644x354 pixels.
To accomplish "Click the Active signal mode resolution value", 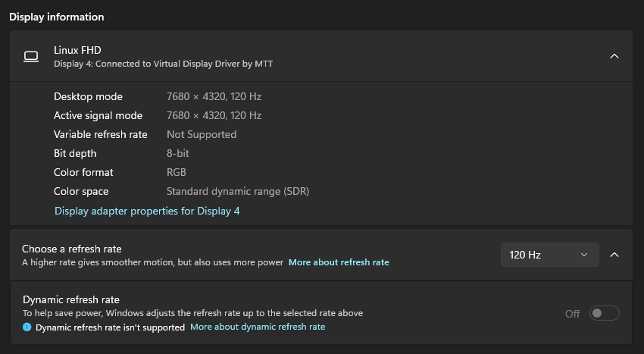I will click(x=214, y=115).
